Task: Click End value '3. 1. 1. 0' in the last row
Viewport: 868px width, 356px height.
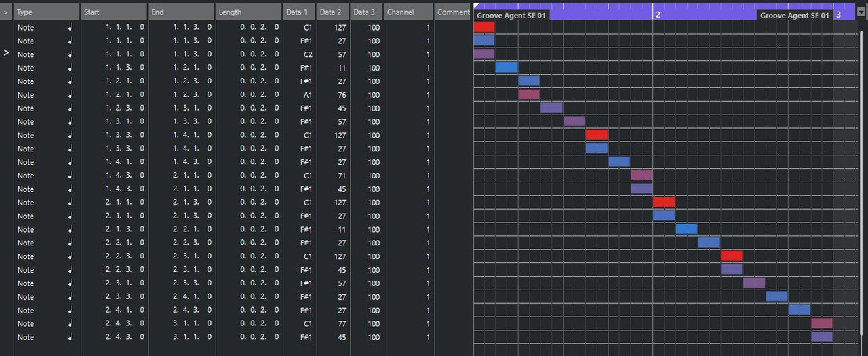Action: [x=192, y=337]
